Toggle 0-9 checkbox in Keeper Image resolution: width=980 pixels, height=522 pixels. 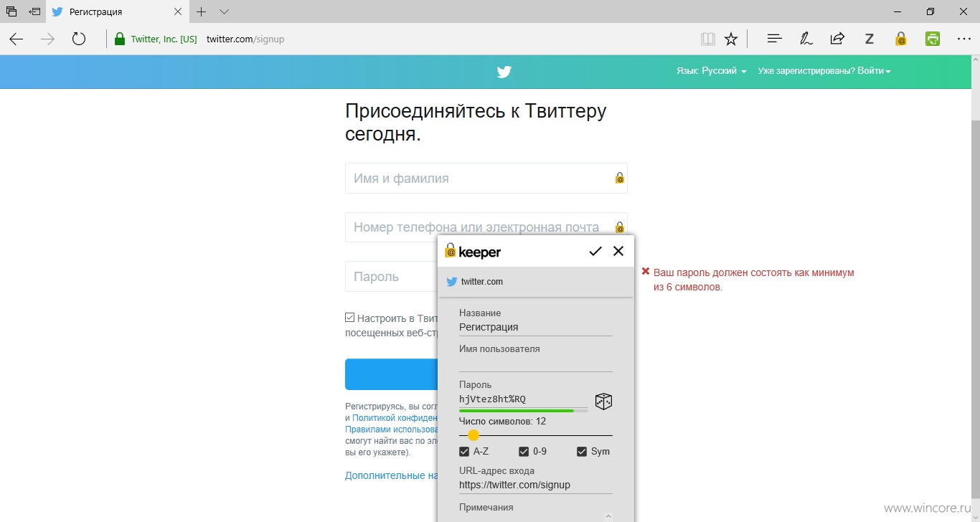coord(524,452)
